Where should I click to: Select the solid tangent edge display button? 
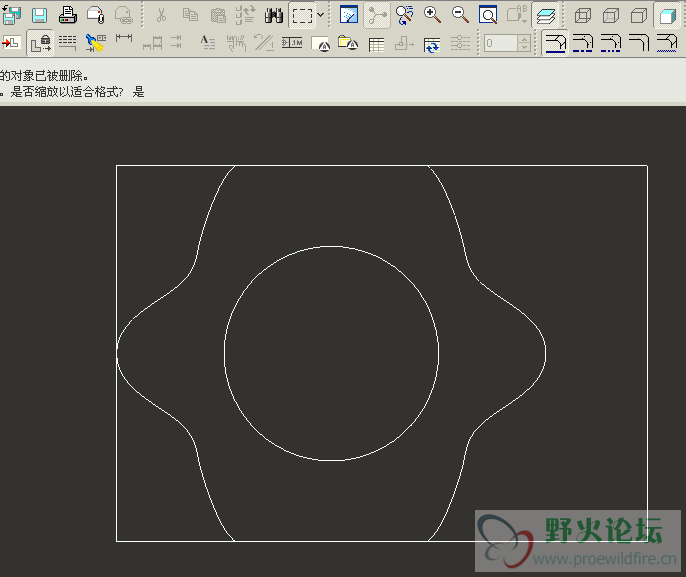(x=557, y=43)
